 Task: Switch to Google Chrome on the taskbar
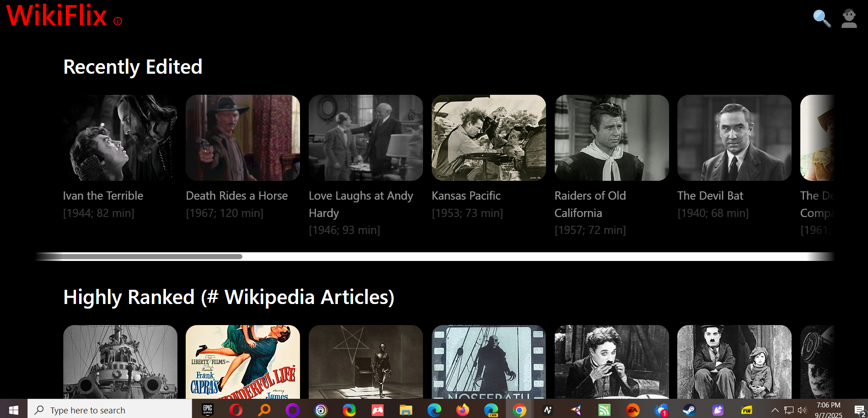click(x=520, y=410)
